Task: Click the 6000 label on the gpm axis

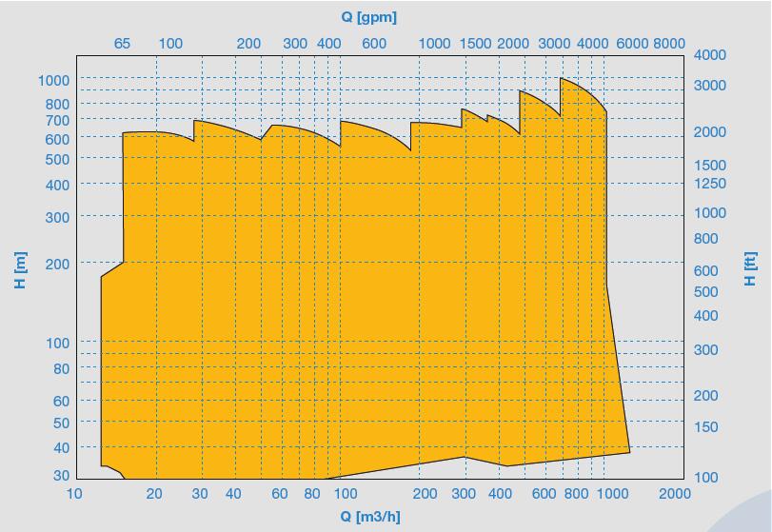Action: coord(632,44)
